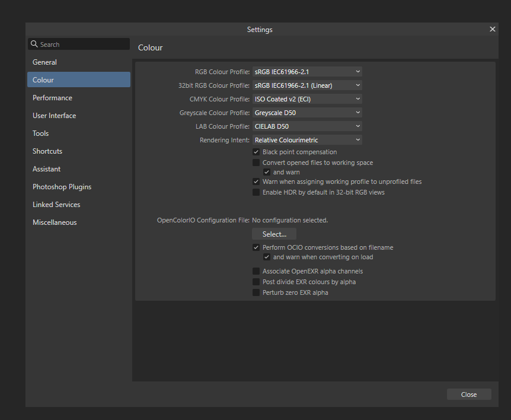Expand the Greyscale Colour Profile dropdown
This screenshot has height=420, width=511.
click(307, 113)
